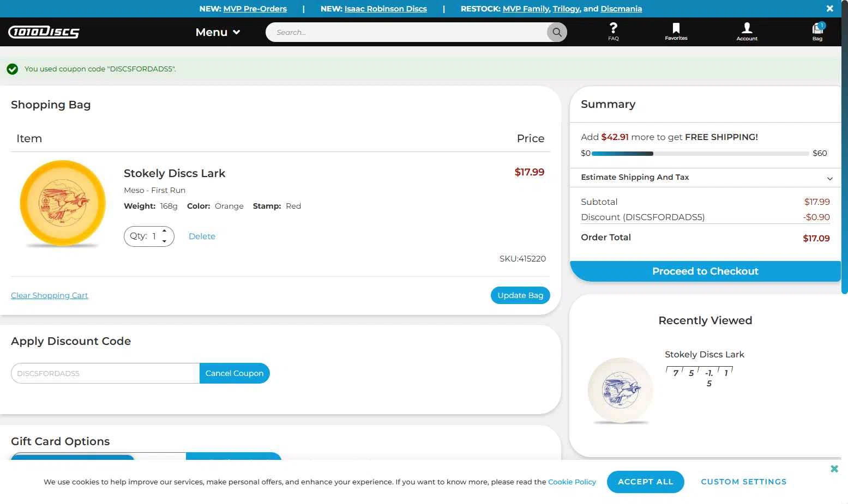Expand Estimate Shipping And Tax section
The image size is (848, 504).
point(706,178)
